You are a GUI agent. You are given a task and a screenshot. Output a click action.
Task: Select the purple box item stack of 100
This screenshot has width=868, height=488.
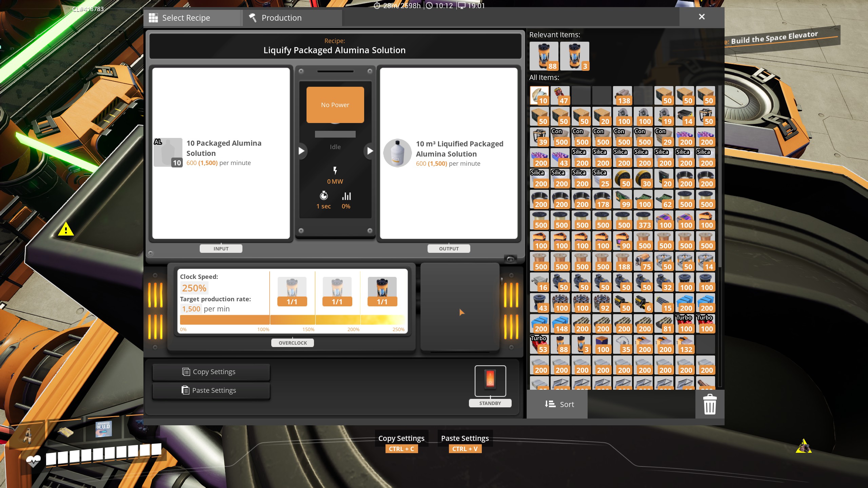602,344
